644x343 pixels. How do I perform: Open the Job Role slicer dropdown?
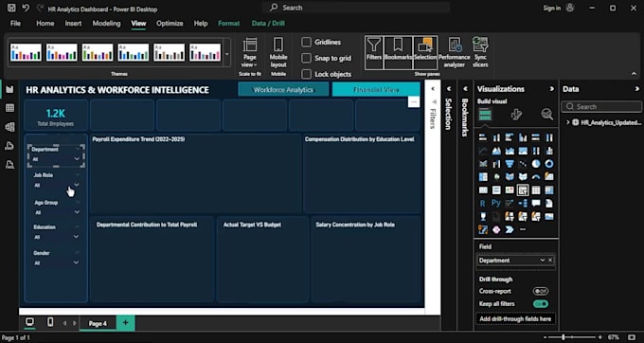click(77, 185)
